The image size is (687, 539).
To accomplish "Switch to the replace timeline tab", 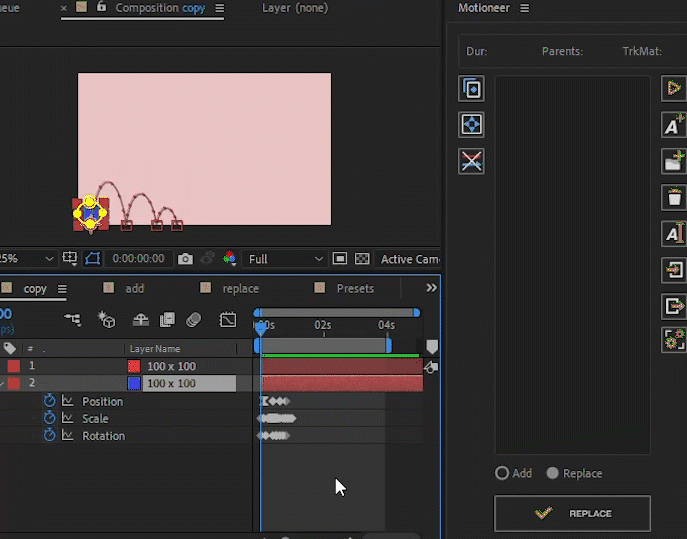I will click(241, 288).
